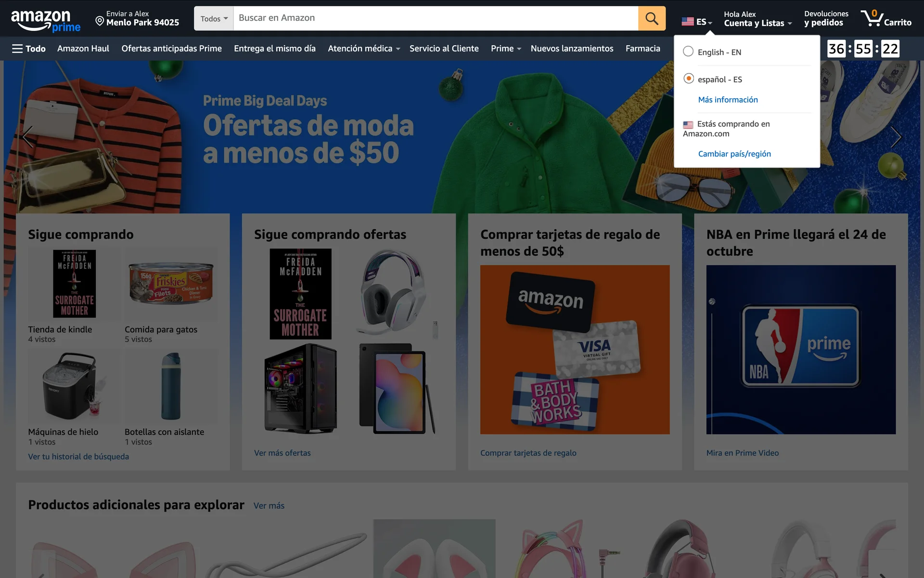The image size is (924, 578).
Task: Click the orange search magnifier button
Action: click(652, 18)
